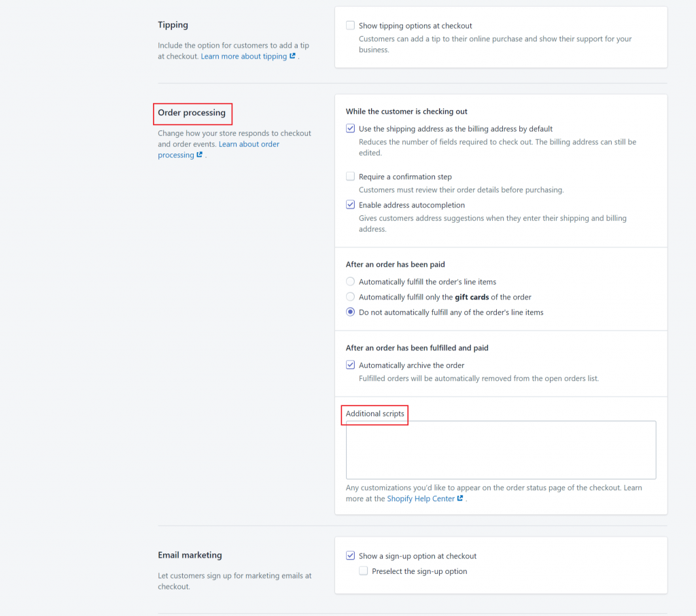Enable the Preselect the sign-up option checkbox

[364, 571]
